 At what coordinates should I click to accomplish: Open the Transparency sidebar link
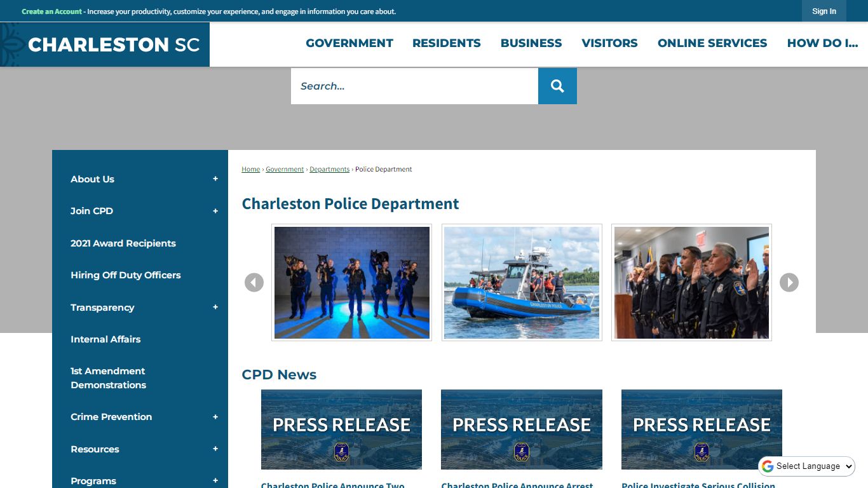click(102, 308)
